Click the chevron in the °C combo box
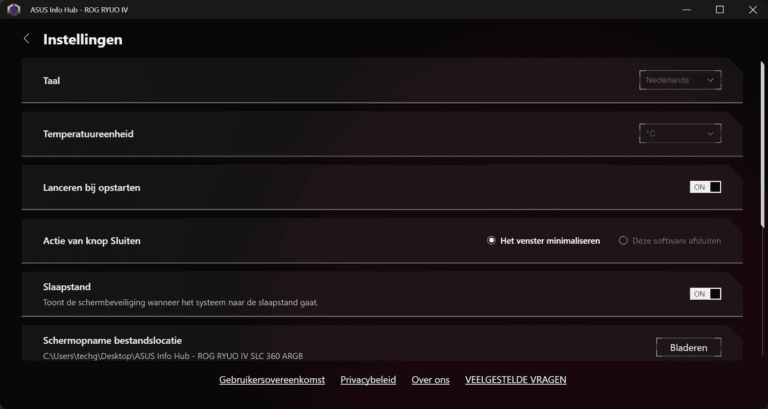This screenshot has height=409, width=768. pos(710,134)
